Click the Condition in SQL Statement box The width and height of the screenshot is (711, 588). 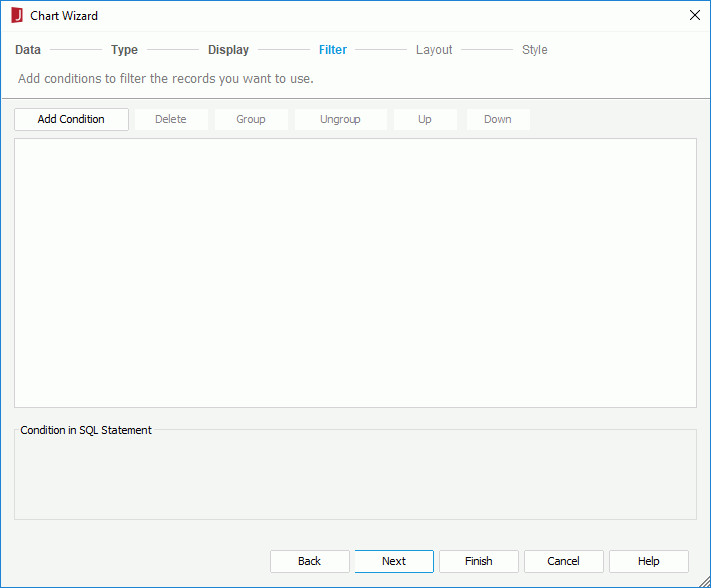tap(355, 476)
